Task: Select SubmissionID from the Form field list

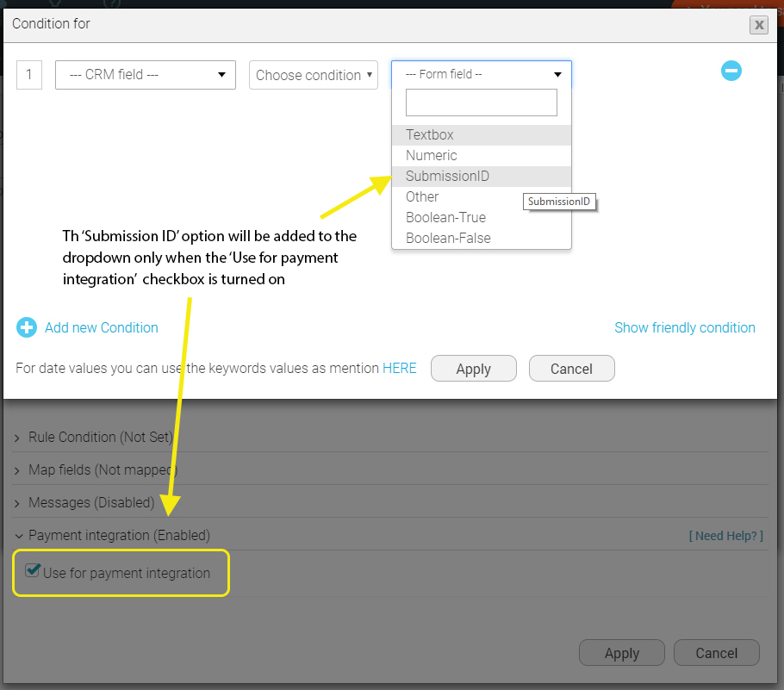Action: click(447, 176)
